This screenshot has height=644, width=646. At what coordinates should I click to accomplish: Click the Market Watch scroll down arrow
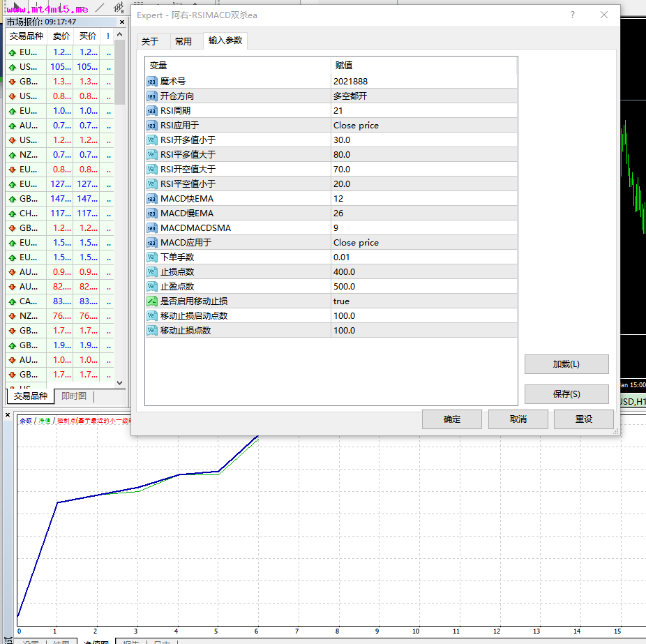(x=120, y=383)
